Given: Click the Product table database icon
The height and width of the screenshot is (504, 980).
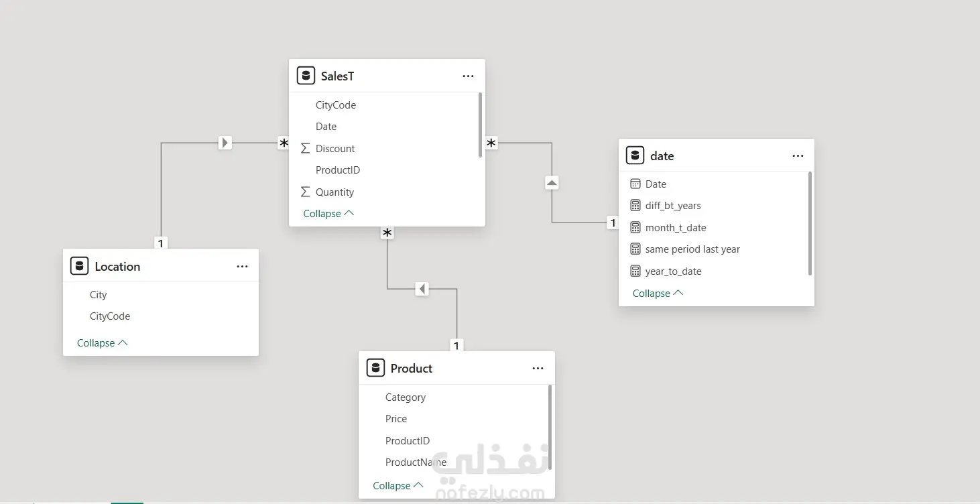Looking at the screenshot, I should pos(375,368).
